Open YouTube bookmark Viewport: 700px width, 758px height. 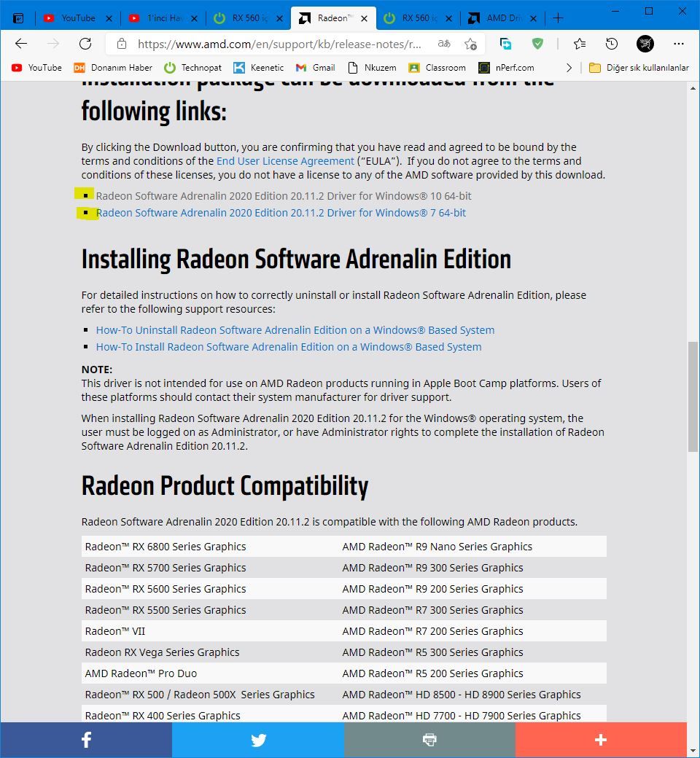point(36,68)
